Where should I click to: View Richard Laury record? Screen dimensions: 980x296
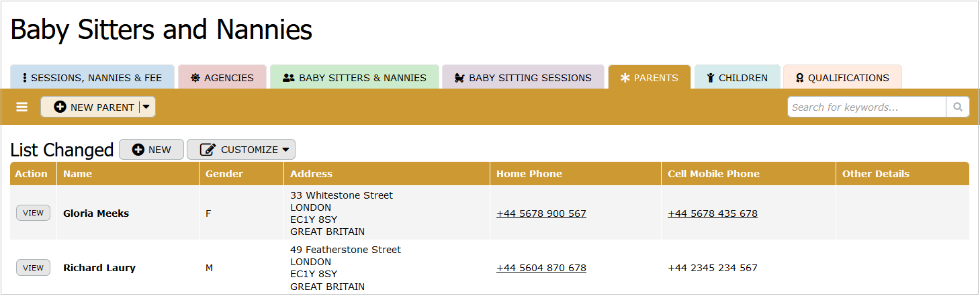(33, 268)
